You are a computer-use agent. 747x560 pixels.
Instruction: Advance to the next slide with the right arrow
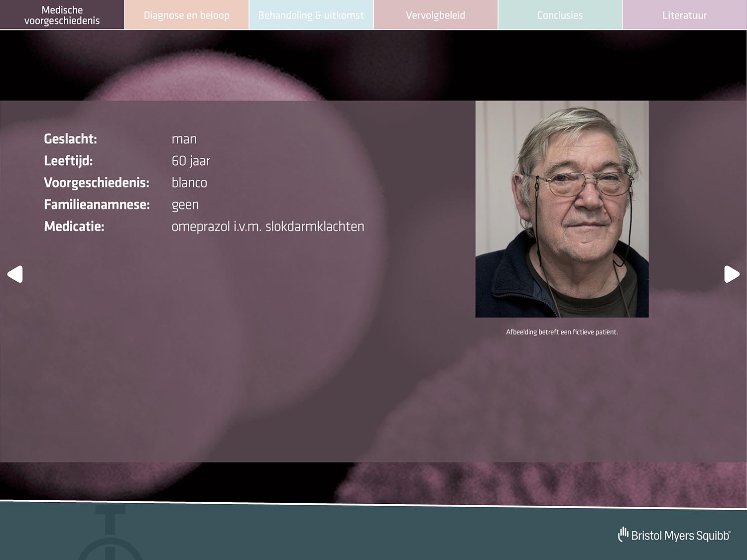coord(732,274)
